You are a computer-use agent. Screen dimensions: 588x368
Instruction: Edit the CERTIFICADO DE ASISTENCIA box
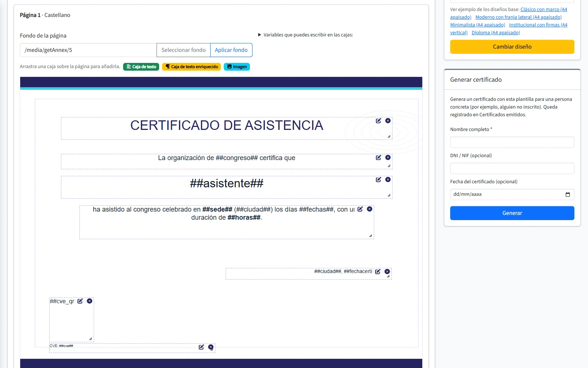(x=378, y=121)
